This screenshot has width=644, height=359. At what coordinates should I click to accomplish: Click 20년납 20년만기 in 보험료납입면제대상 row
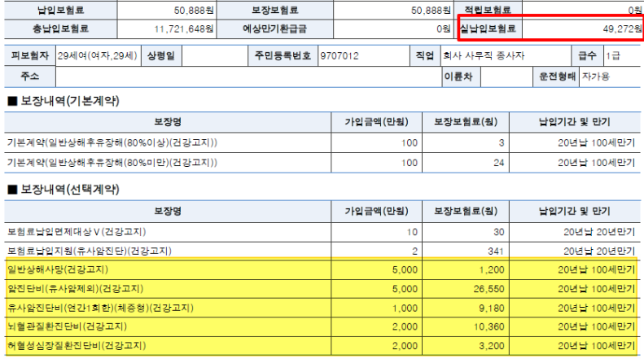599,232
